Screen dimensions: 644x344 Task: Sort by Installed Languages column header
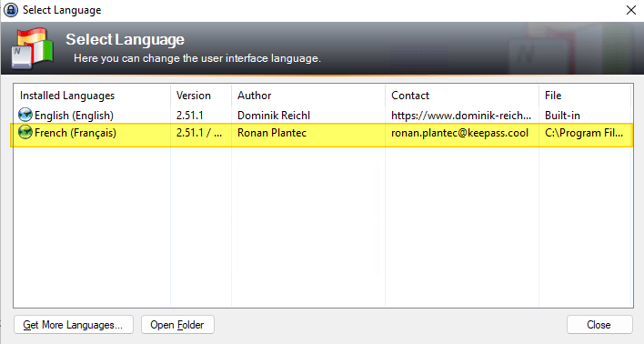[92, 96]
